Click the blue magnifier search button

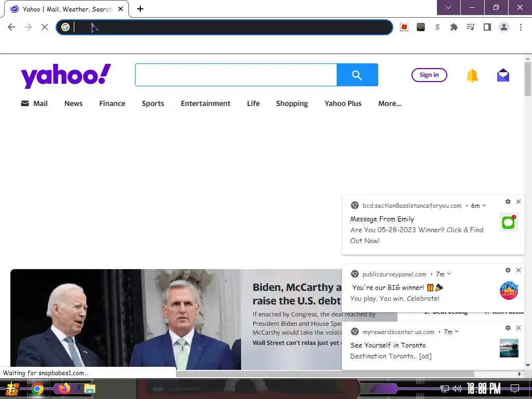(x=357, y=75)
